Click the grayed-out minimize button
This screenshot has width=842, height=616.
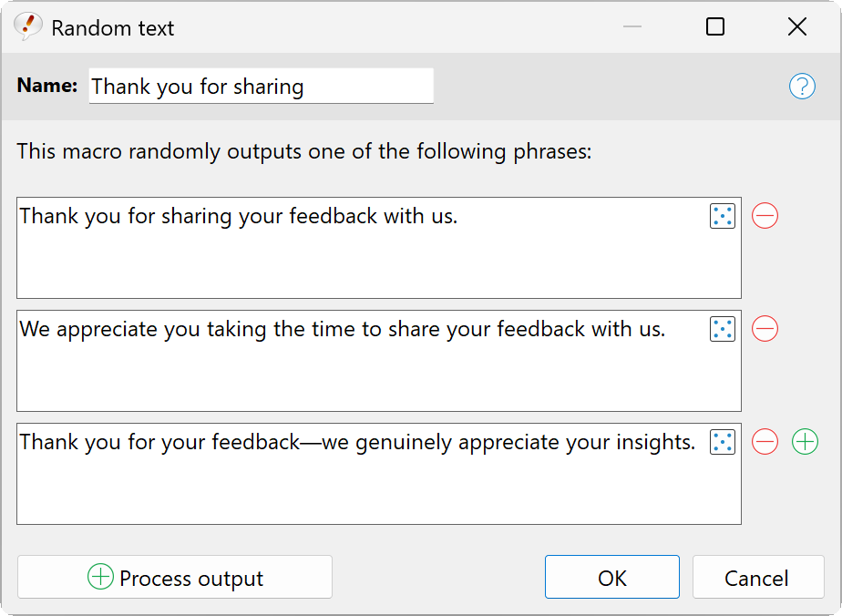pyautogui.click(x=632, y=26)
